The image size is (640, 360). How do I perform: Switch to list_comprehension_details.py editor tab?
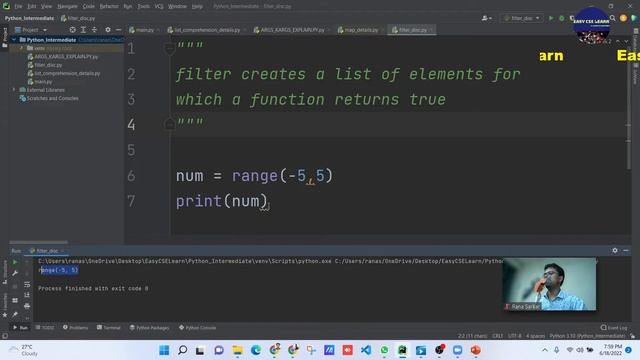[206, 30]
